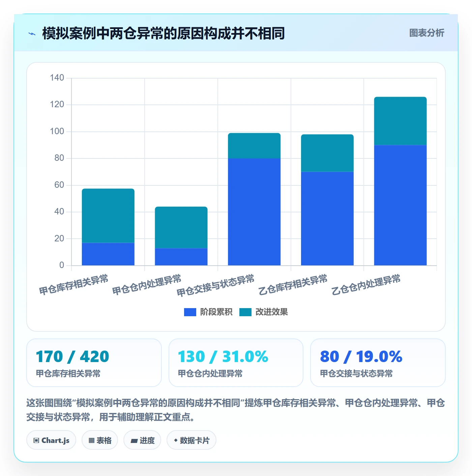Click axis label 甲仓库存相关异常

pyautogui.click(x=73, y=285)
